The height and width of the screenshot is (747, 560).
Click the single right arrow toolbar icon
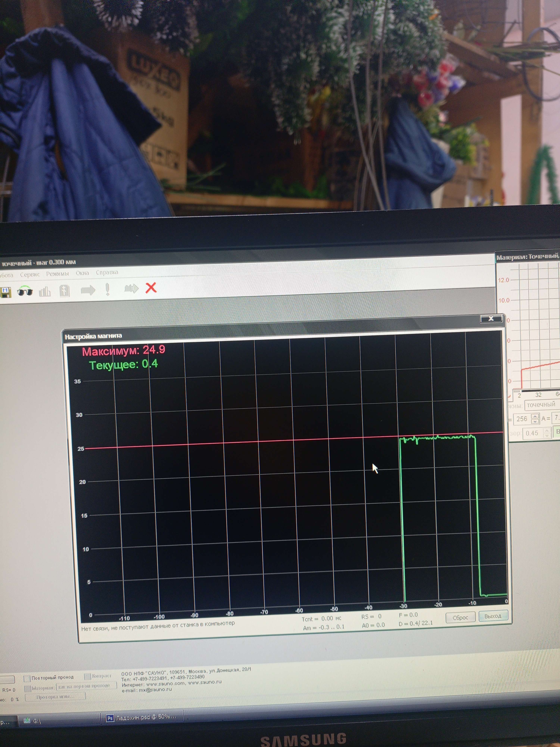click(x=88, y=290)
